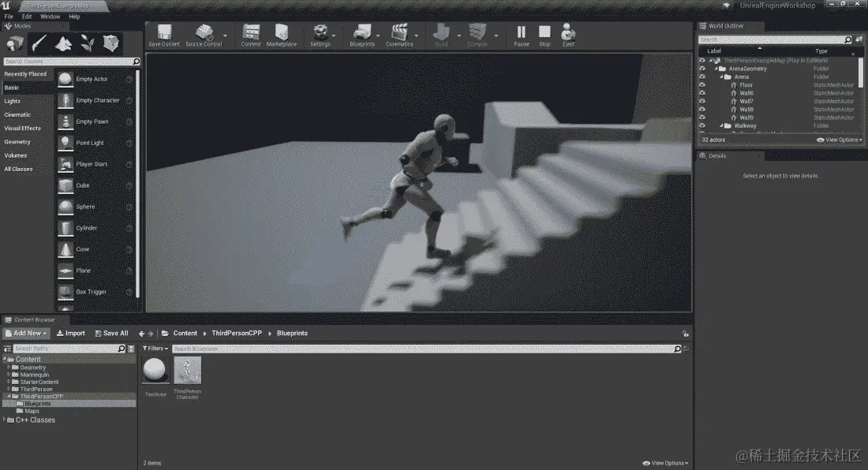Select the Geometry Editing mode icon
The height and width of the screenshot is (470, 868).
(111, 43)
